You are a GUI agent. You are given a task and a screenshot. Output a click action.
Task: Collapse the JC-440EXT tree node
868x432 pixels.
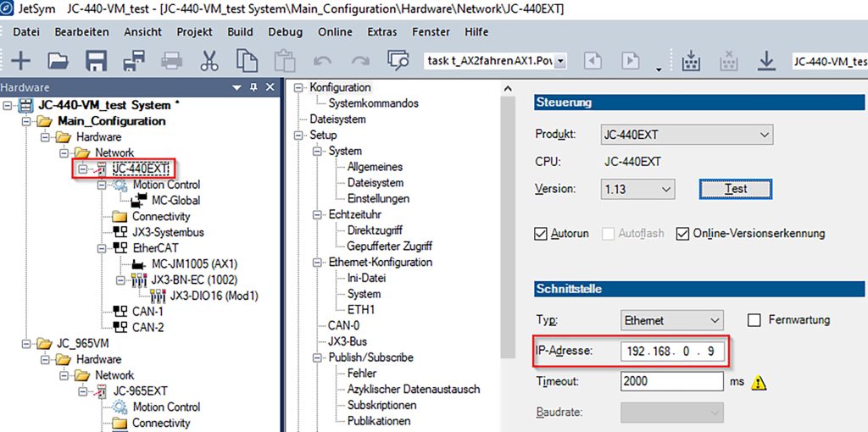[x=82, y=169]
